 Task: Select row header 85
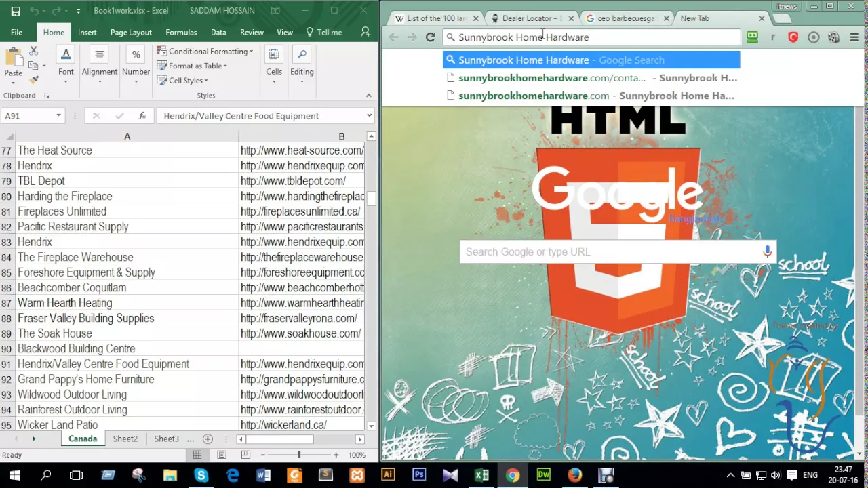7,272
